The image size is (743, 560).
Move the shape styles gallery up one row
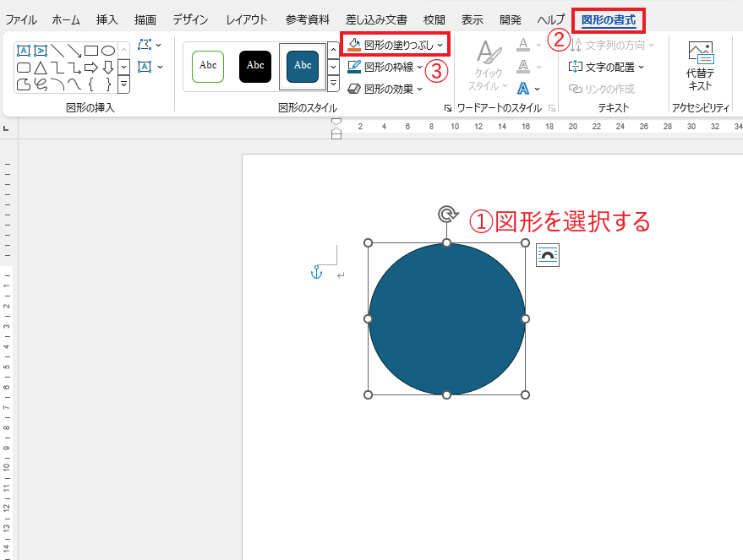point(333,50)
